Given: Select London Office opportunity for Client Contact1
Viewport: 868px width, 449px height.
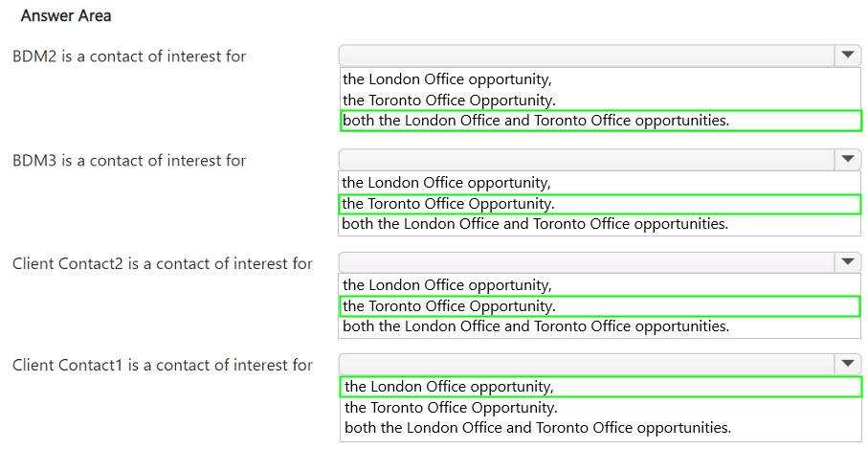Looking at the screenshot, I should pyautogui.click(x=449, y=387).
